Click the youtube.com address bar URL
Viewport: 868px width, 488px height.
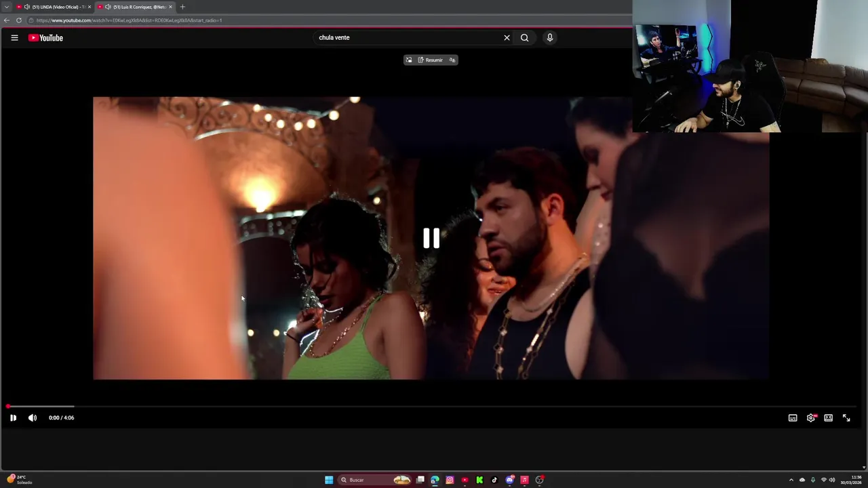[129, 20]
